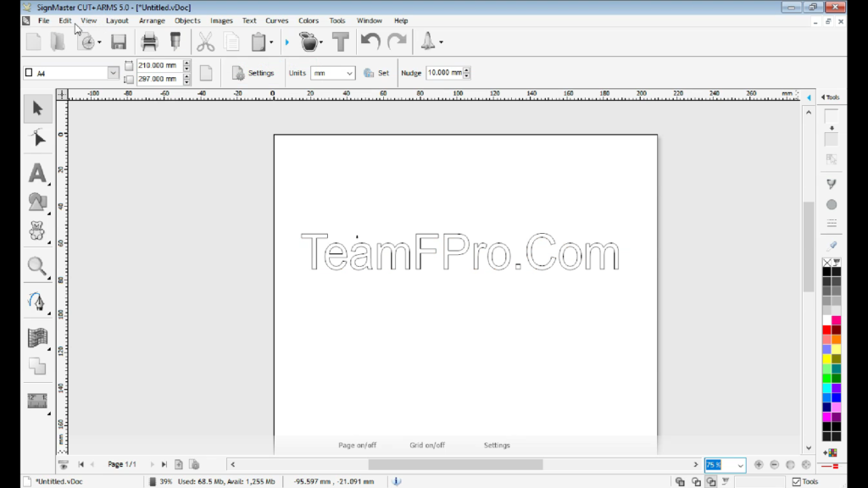Expand the bell icon dropdown arrow
Screen dimensions: 868x488
click(x=441, y=42)
